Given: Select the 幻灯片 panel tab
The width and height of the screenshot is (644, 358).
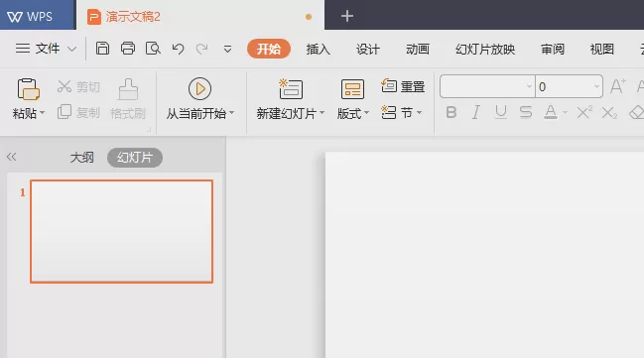Looking at the screenshot, I should 135,158.
